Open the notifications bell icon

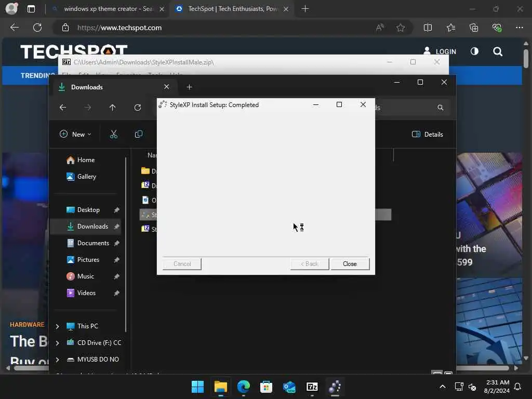[518, 387]
